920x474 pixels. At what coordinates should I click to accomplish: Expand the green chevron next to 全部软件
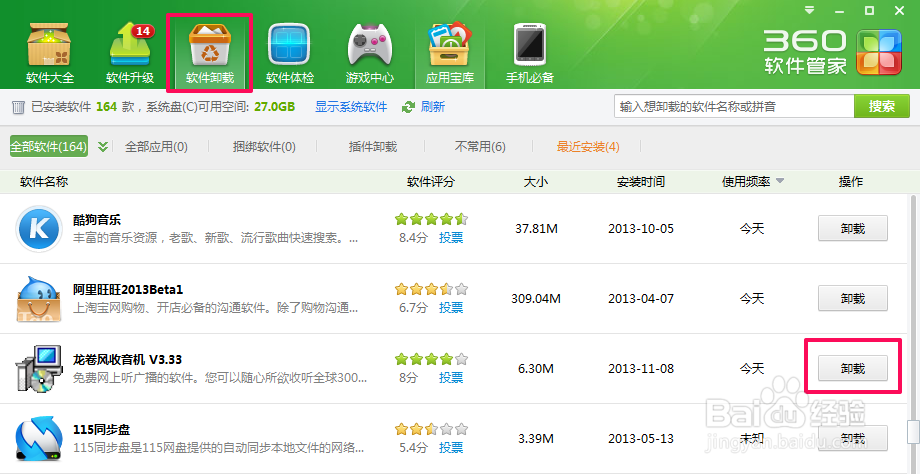[x=103, y=147]
